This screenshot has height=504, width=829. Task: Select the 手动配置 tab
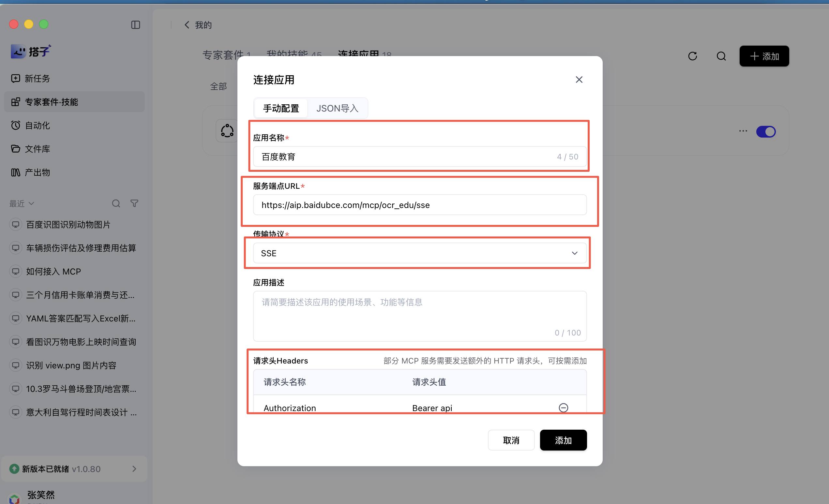coord(281,108)
